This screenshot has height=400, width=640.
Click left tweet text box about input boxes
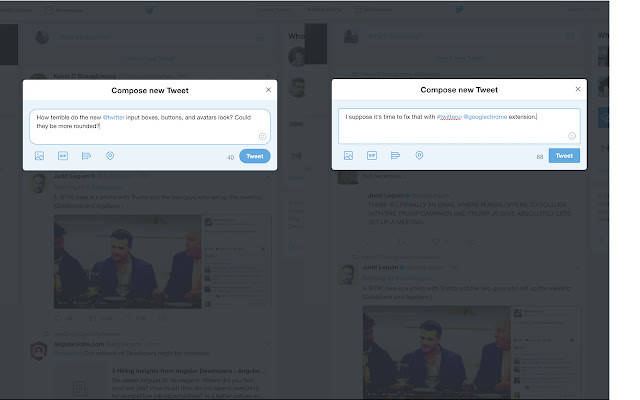pyautogui.click(x=150, y=127)
